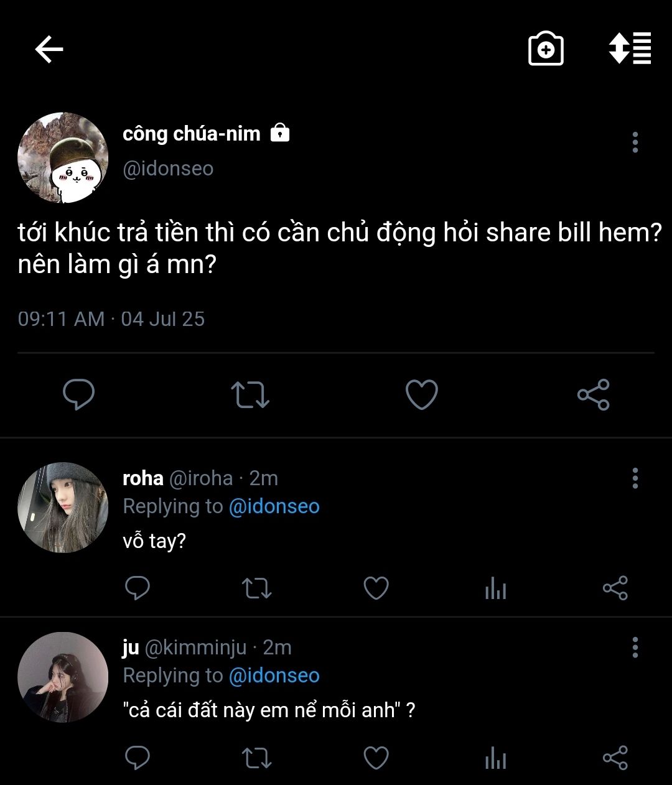672x785 pixels.
Task: Like the main tweet about share bill
Action: pos(421,394)
